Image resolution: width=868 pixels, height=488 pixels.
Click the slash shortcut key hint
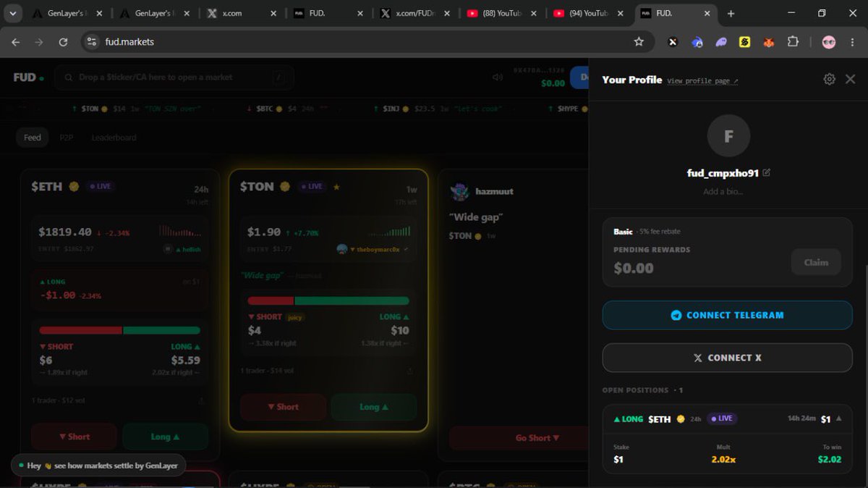[278, 77]
